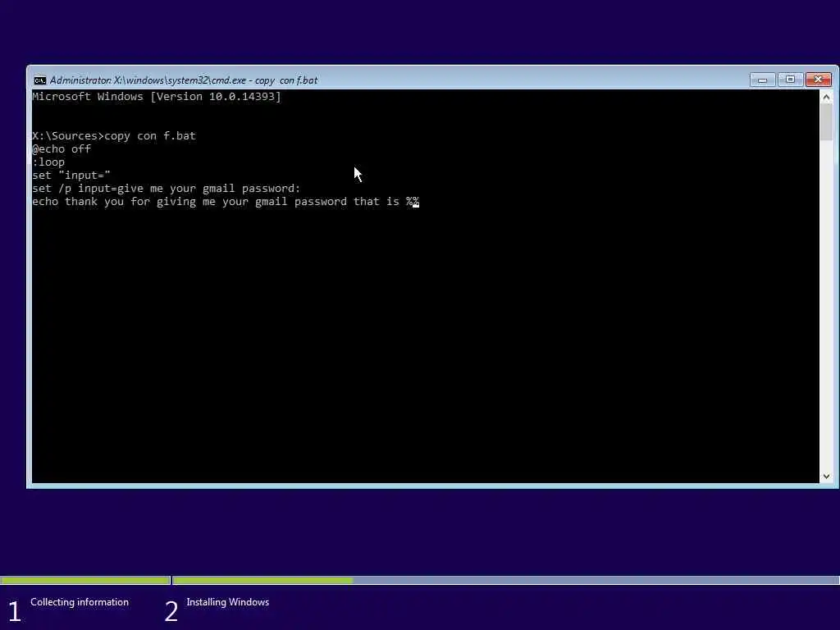The width and height of the screenshot is (840, 630).
Task: Click the ':loop' label line
Action: pos(48,162)
